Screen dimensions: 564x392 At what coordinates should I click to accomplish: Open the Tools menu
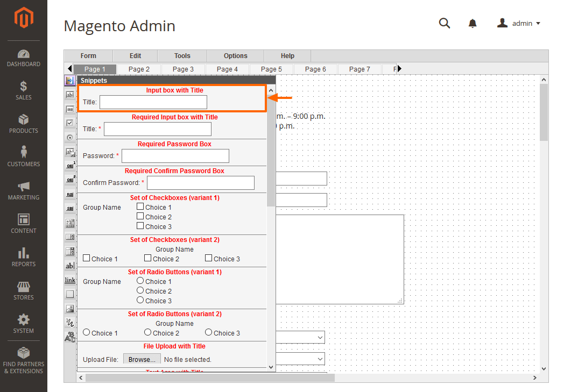(182, 55)
